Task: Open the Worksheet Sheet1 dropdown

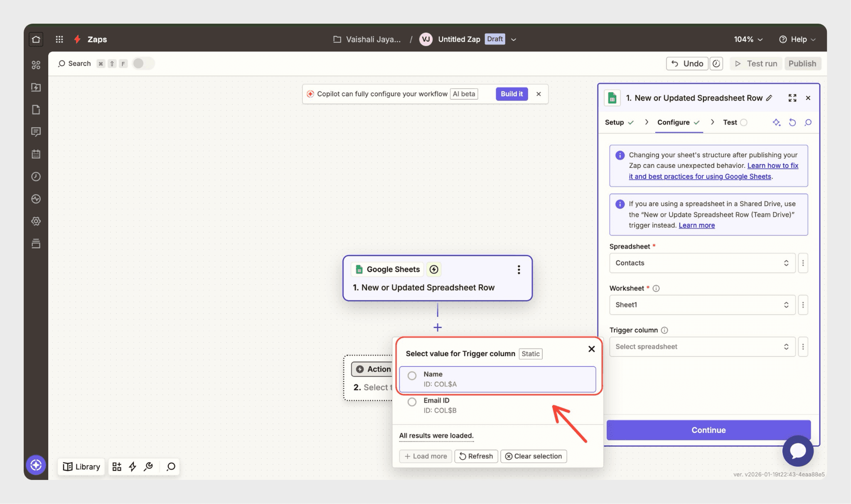Action: click(x=702, y=305)
